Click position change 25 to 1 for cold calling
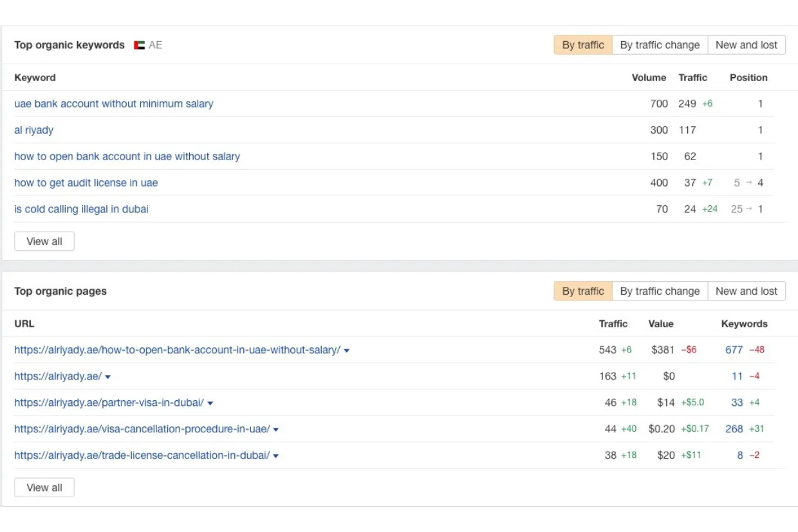The image size is (798, 532). pos(747,209)
